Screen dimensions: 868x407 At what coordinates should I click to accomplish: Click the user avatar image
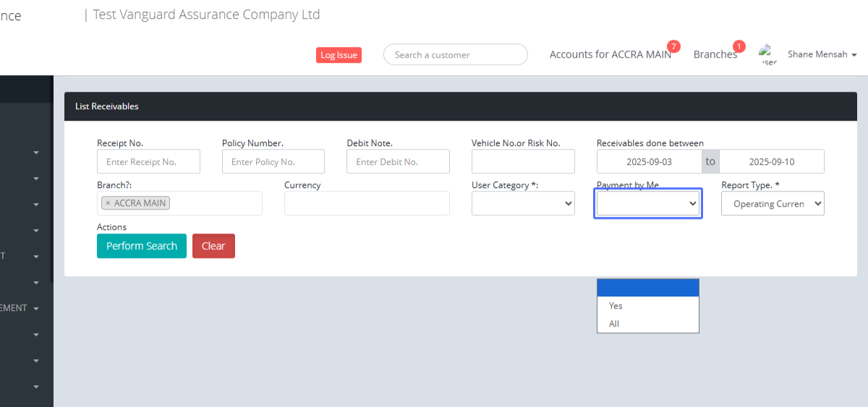click(x=767, y=54)
